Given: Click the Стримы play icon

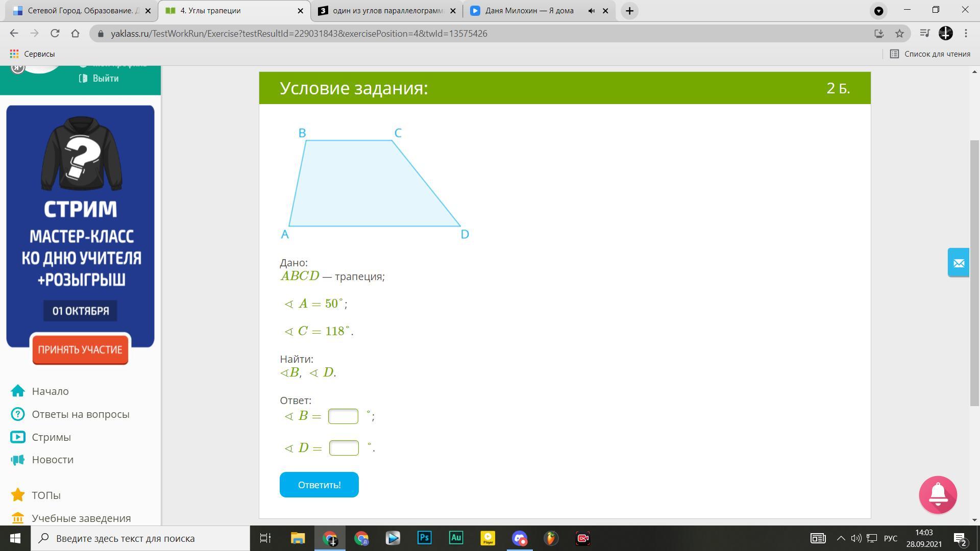Looking at the screenshot, I should [18, 437].
